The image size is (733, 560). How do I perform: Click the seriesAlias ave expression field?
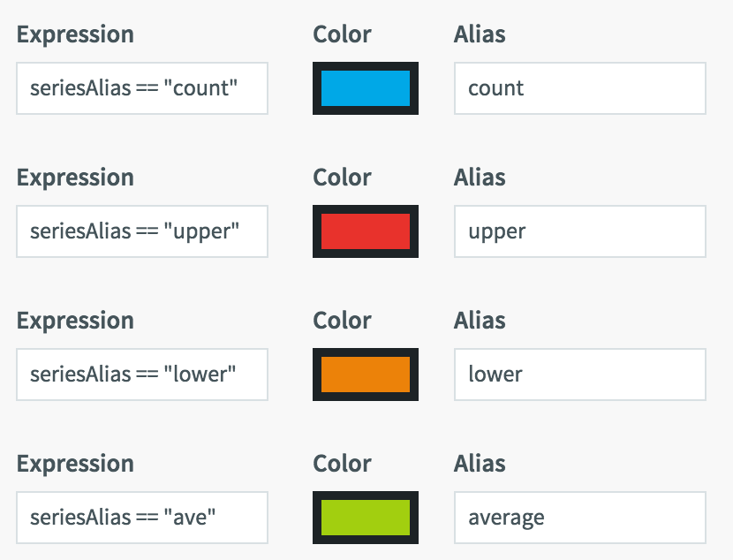click(x=141, y=518)
